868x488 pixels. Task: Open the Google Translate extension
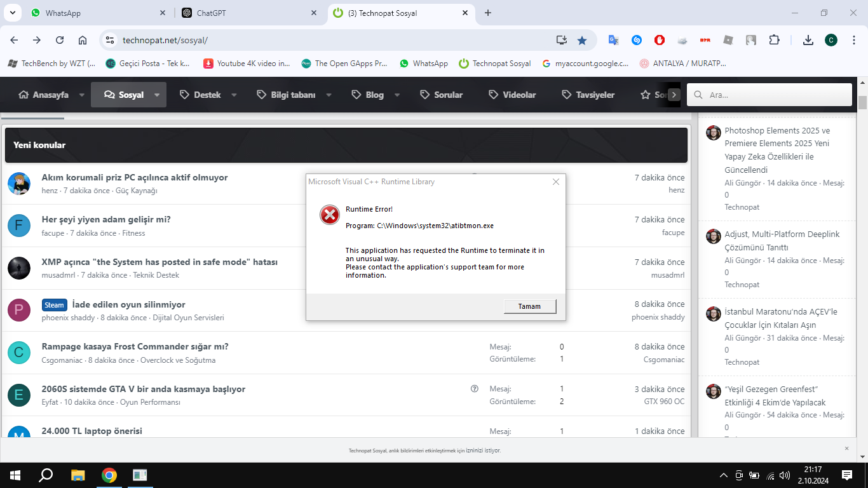(x=614, y=40)
